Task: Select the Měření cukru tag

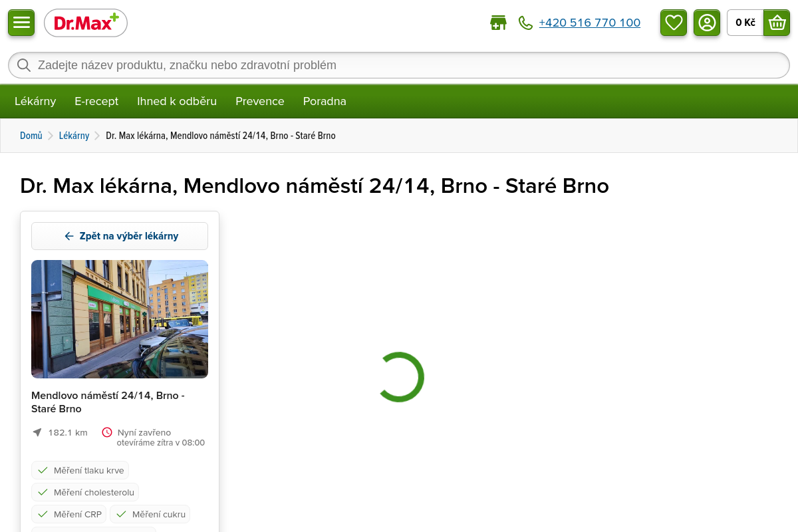Action: pos(150,514)
